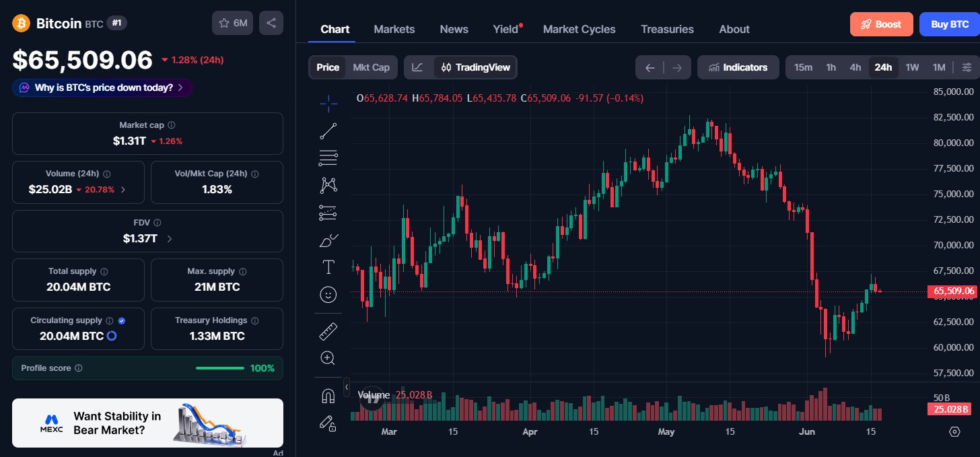
Task: Open the Treasuries tab
Action: pos(667,29)
